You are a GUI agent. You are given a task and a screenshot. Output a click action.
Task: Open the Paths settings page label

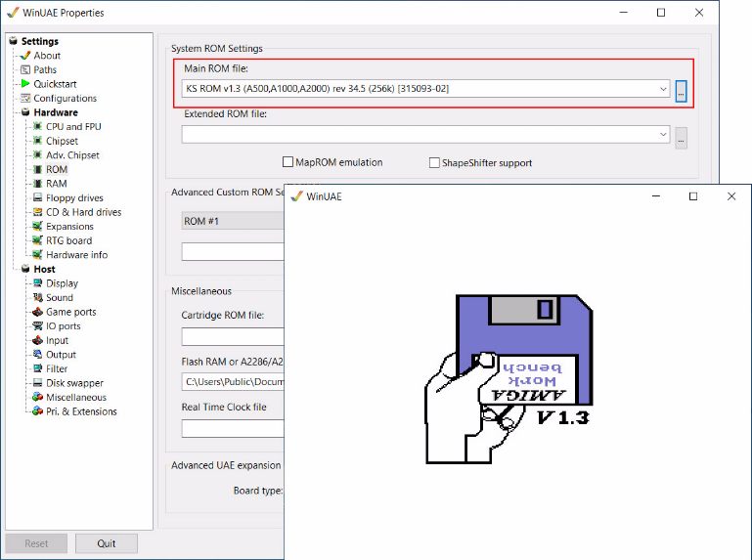point(45,70)
